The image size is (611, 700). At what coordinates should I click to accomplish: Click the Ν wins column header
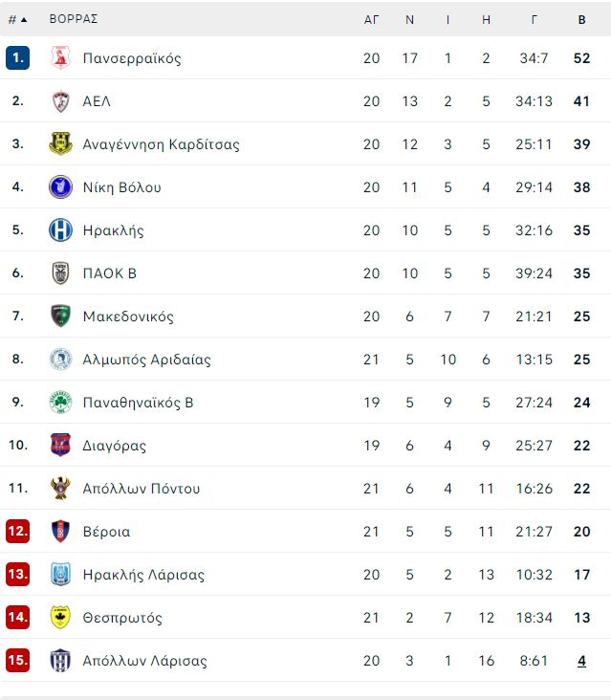pos(409,20)
